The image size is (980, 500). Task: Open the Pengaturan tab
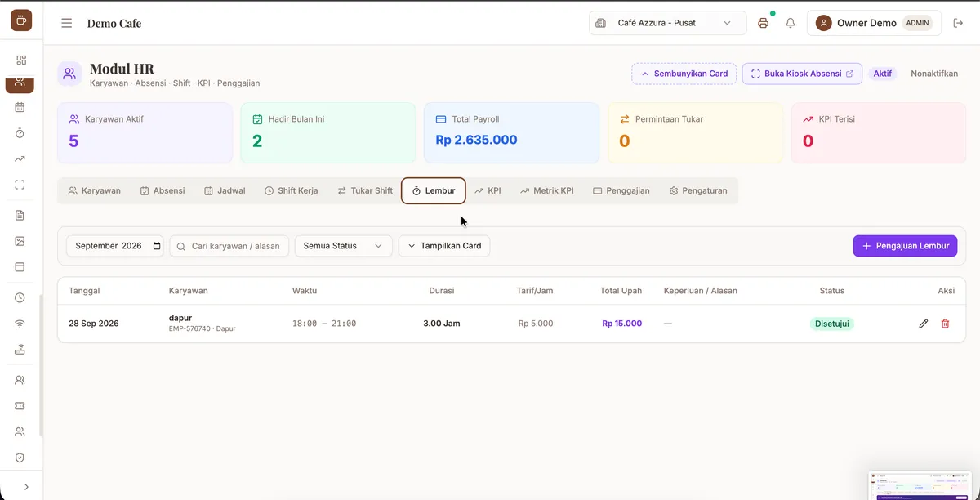point(698,190)
